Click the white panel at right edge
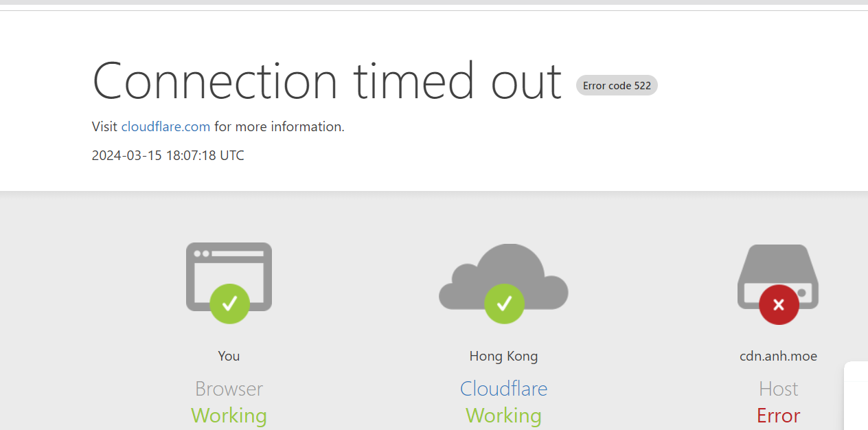 tap(856, 398)
